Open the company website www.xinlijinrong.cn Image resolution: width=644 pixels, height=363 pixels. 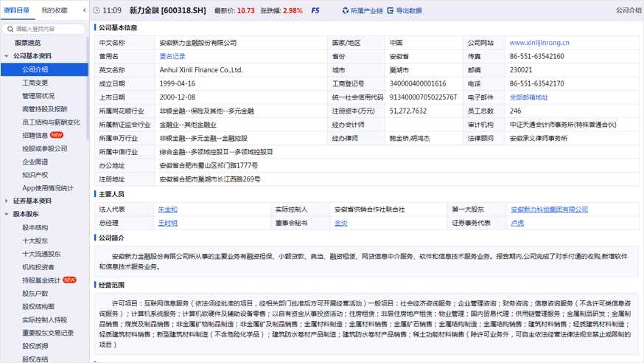point(539,43)
